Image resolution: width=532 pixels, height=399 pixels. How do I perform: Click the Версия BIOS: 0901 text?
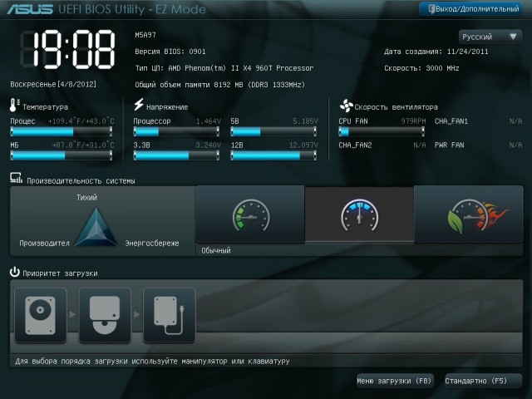tap(170, 52)
